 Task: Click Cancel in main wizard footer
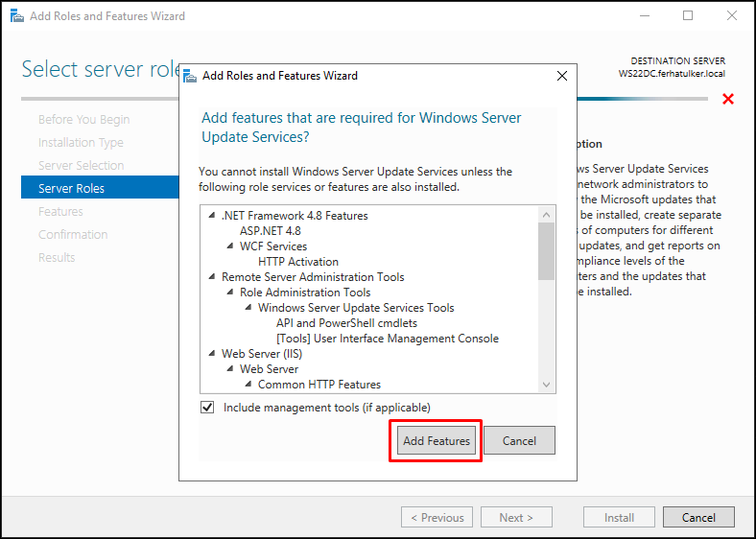(x=698, y=517)
